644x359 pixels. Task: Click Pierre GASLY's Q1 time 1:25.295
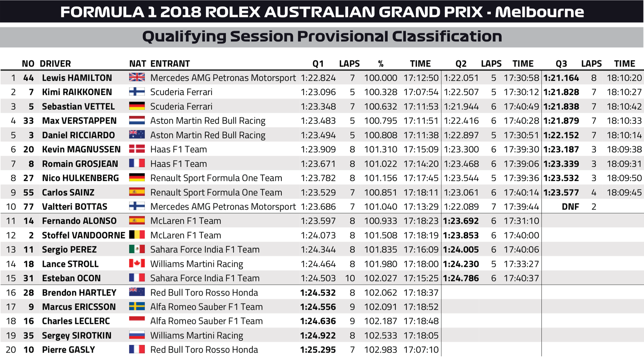coord(318,350)
